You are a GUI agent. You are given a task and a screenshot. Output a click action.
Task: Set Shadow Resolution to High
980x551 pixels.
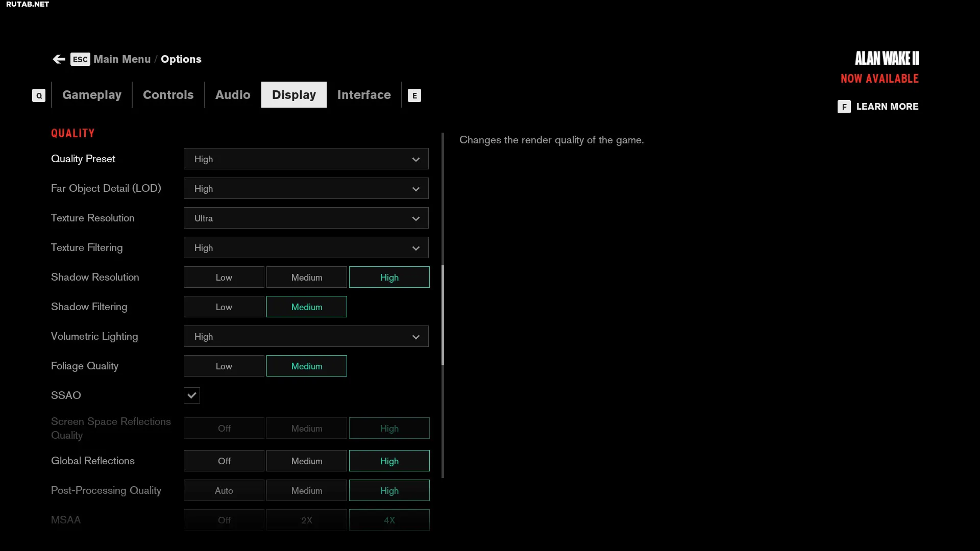[x=389, y=277]
